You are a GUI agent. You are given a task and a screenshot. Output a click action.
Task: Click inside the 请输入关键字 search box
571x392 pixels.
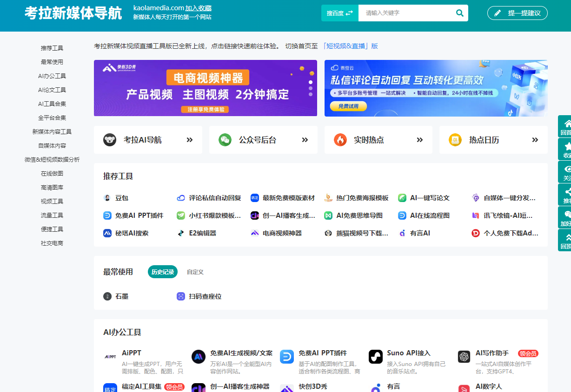(x=409, y=13)
